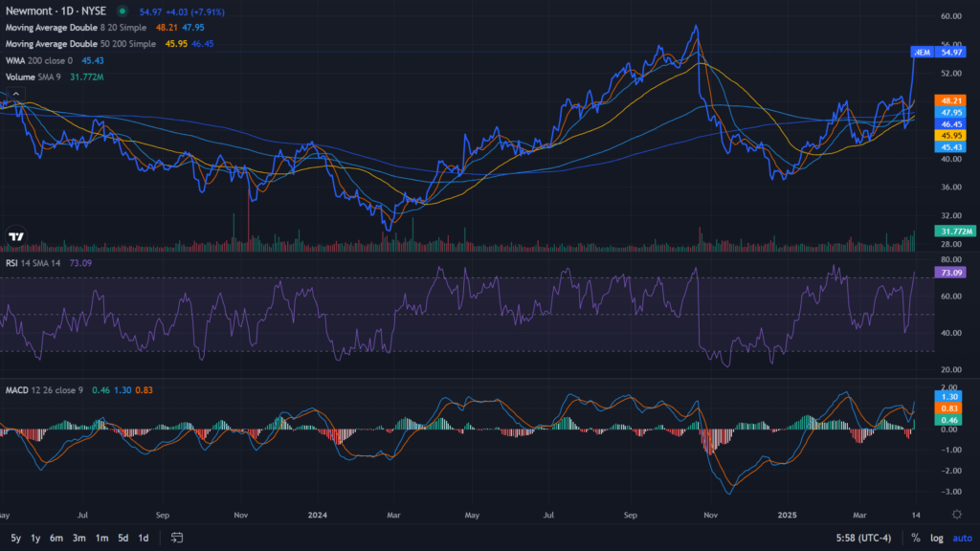The width and height of the screenshot is (980, 551).
Task: Select the 54.97 +4.03 (+7.91%) price readout
Action: coord(182,11)
